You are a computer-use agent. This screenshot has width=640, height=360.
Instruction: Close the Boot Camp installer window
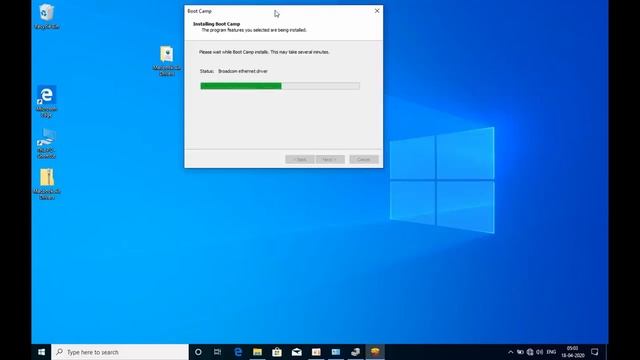pos(377,11)
